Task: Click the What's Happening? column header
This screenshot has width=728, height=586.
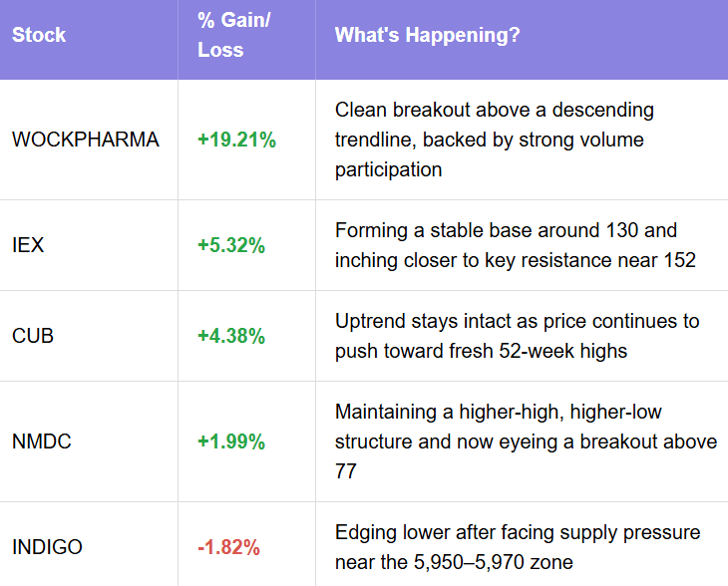Action: click(x=427, y=35)
